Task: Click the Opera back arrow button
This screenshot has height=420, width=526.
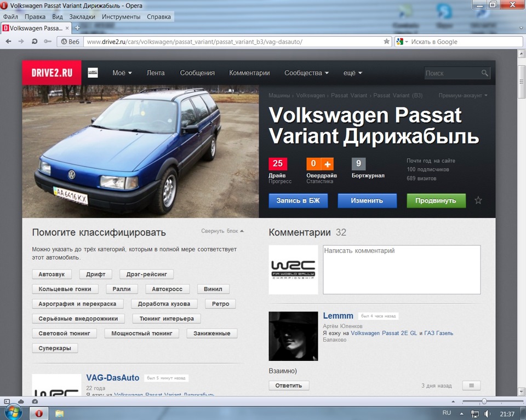Action: click(x=8, y=42)
